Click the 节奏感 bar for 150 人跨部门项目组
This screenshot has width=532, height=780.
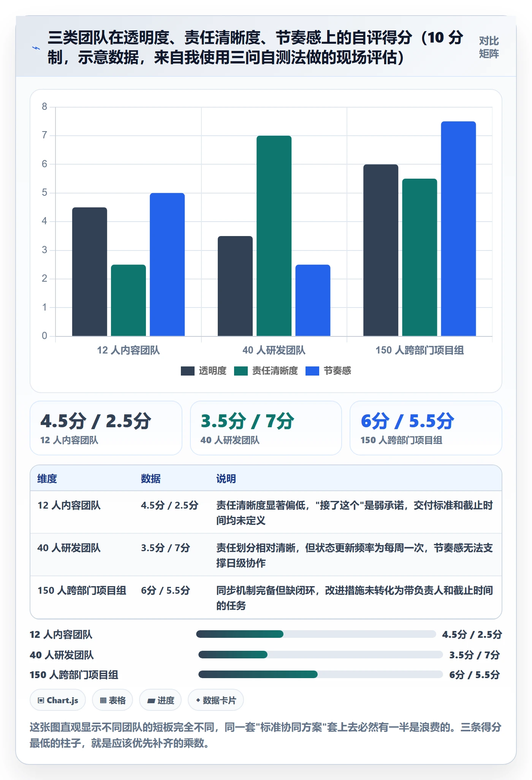[458, 229]
